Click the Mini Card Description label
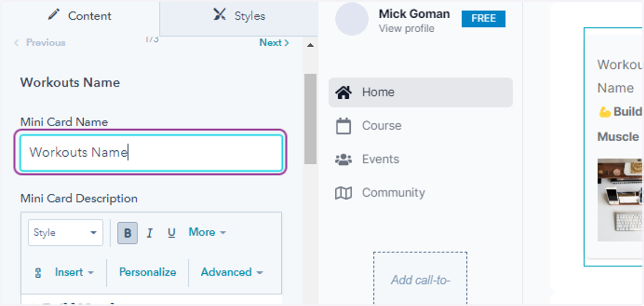This screenshot has width=644, height=306. [79, 198]
